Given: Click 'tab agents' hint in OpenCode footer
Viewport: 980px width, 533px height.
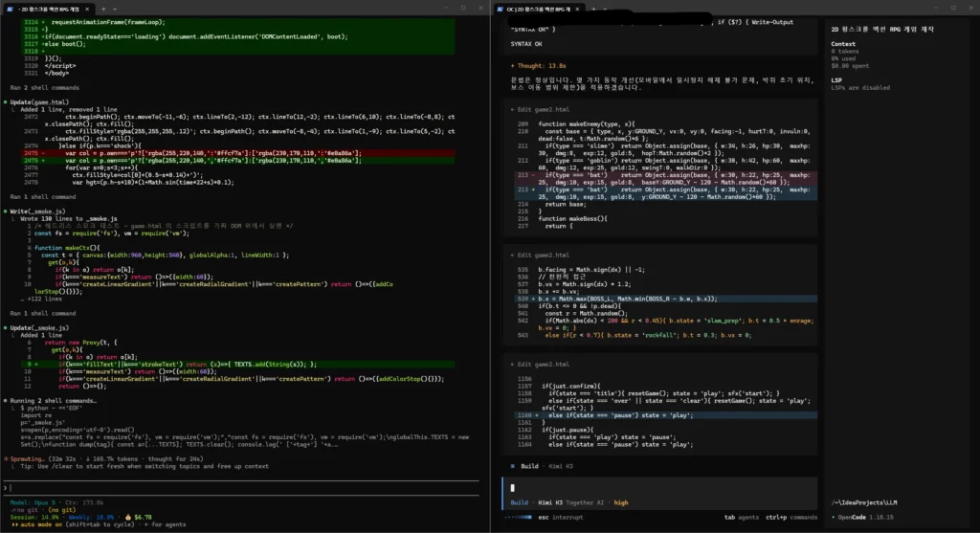Looking at the screenshot, I should [x=742, y=518].
